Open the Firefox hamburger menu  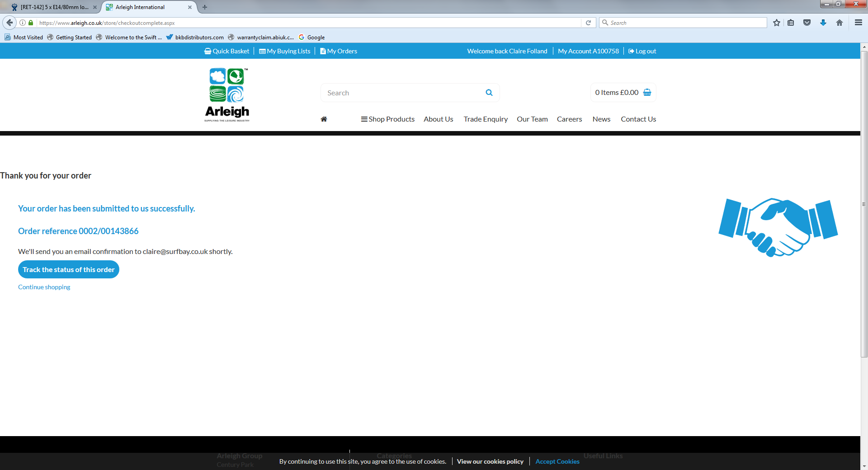858,23
